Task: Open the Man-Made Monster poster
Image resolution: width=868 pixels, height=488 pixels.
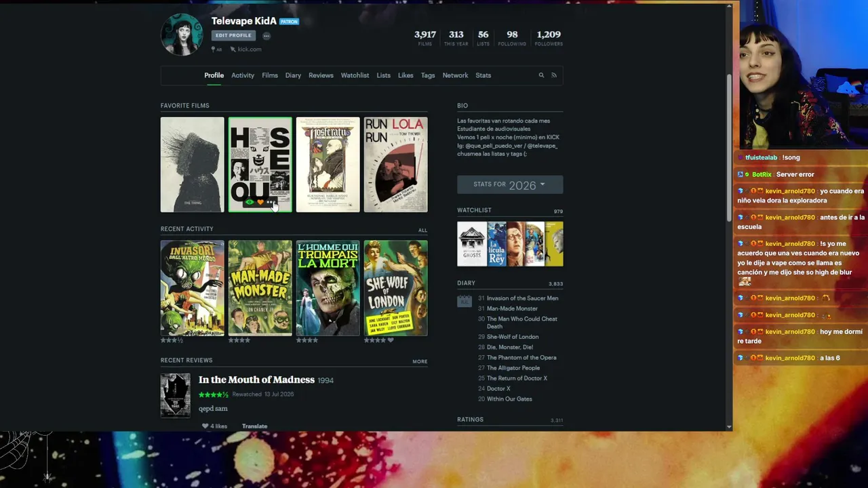Action: click(260, 288)
